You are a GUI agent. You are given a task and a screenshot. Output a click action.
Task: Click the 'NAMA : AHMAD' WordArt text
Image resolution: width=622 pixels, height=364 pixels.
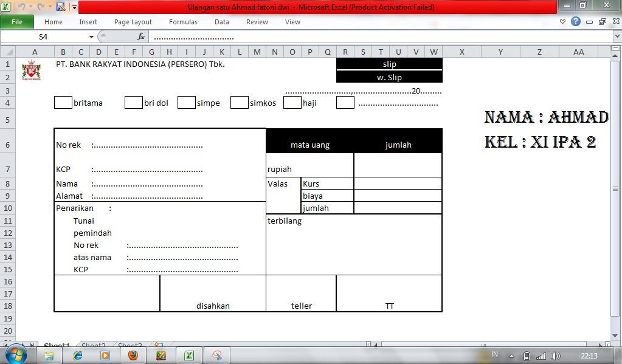(x=547, y=117)
